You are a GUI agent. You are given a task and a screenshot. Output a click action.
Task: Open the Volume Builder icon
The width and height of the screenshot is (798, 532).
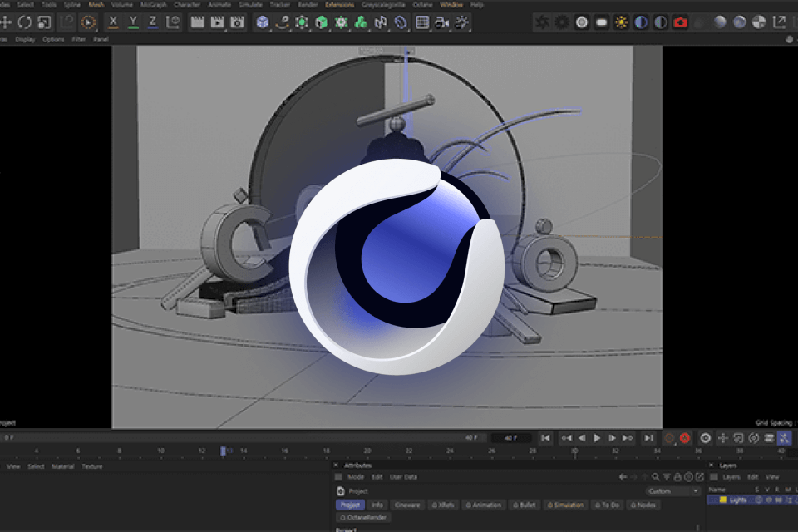pyautogui.click(x=362, y=22)
